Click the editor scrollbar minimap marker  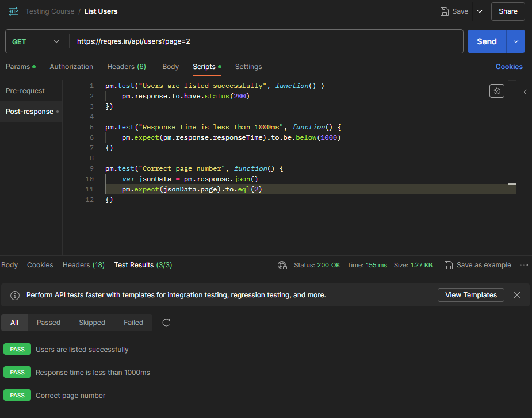(x=512, y=184)
